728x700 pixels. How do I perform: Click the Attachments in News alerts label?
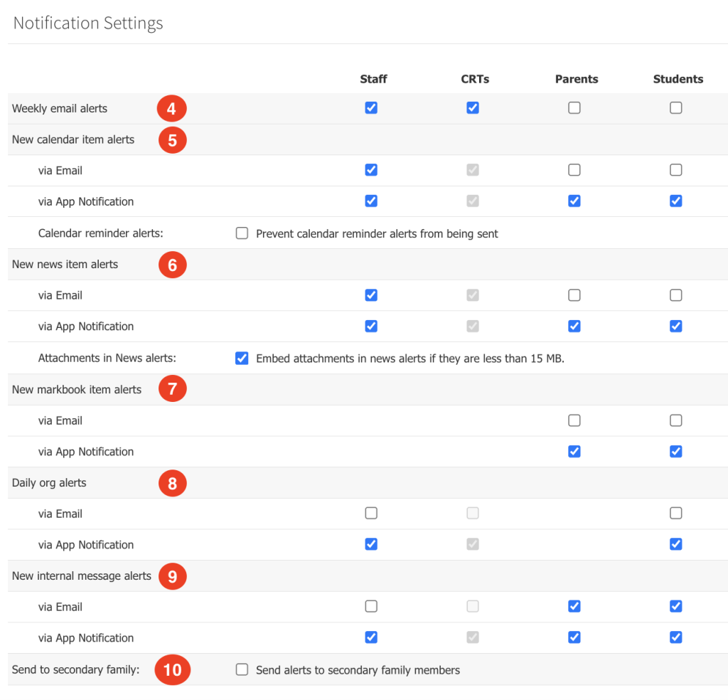point(107,358)
